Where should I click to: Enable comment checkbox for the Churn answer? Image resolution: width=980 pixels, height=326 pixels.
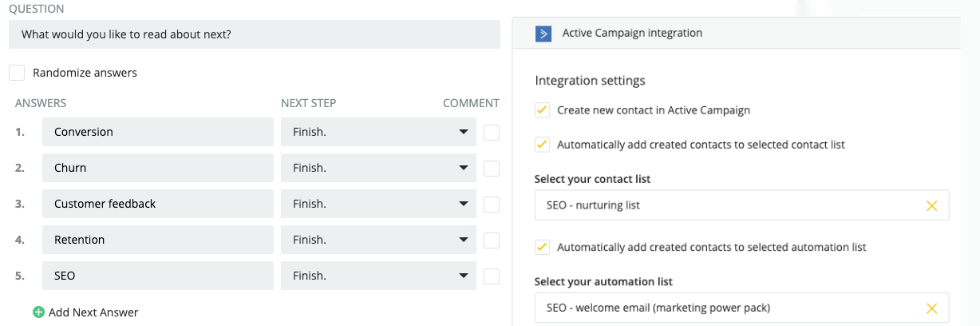click(x=492, y=168)
